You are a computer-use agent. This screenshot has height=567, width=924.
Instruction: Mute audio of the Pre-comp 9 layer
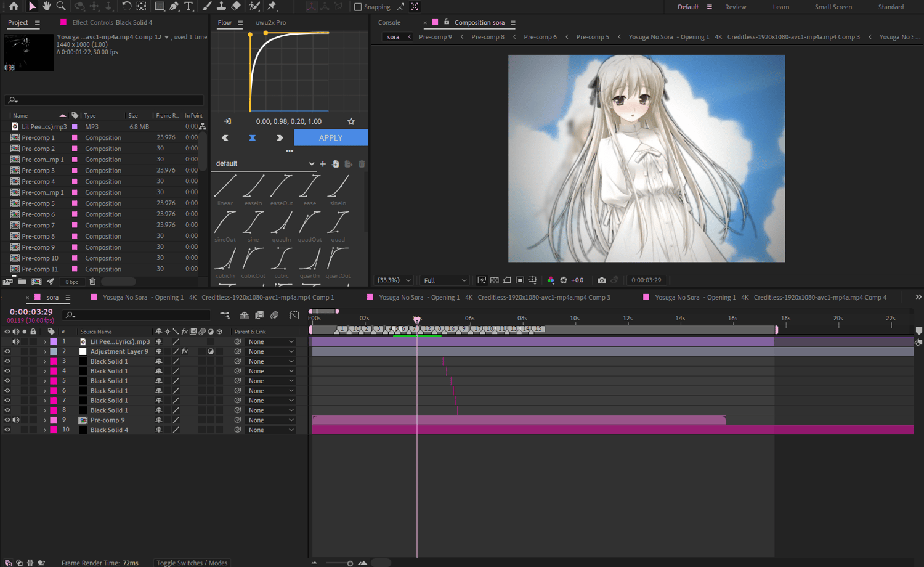point(16,420)
